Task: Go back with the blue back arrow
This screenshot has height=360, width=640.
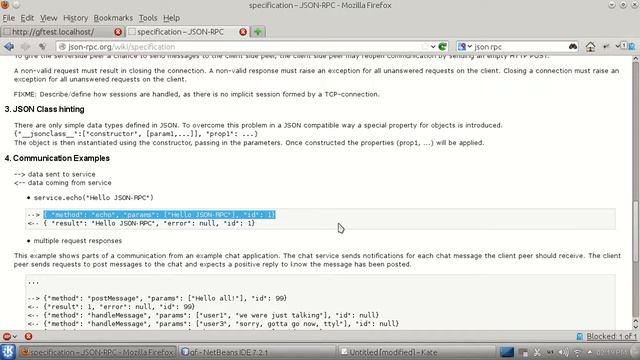Action: [9, 47]
